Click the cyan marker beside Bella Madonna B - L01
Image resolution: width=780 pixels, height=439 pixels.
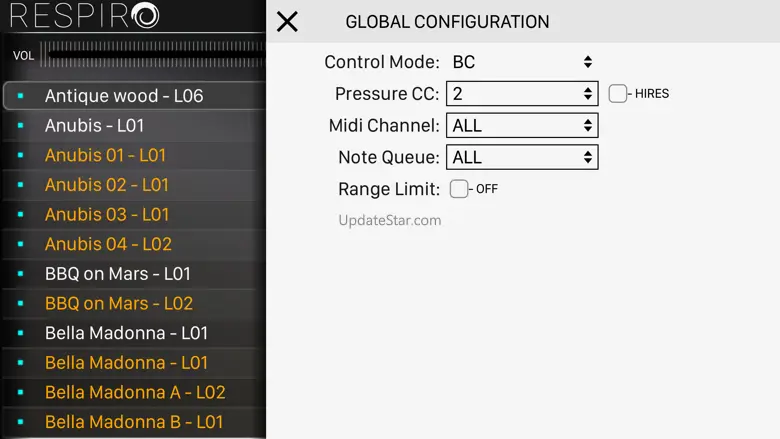click(x=20, y=422)
